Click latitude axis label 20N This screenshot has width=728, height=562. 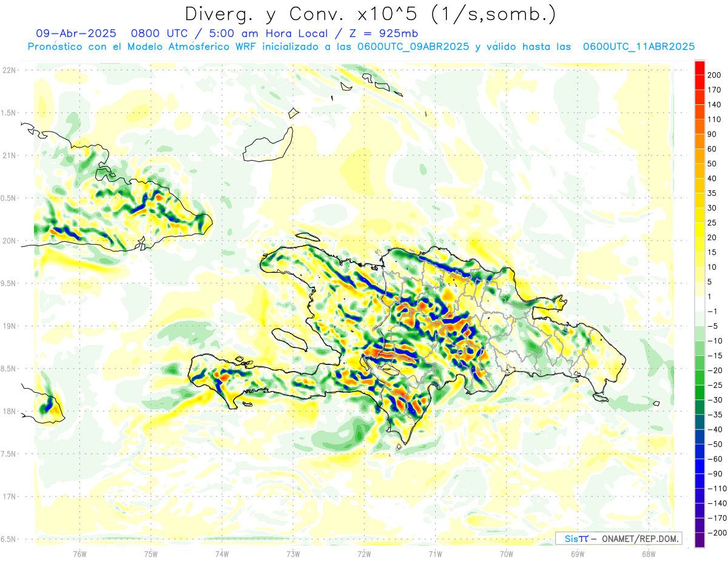tap(9, 241)
